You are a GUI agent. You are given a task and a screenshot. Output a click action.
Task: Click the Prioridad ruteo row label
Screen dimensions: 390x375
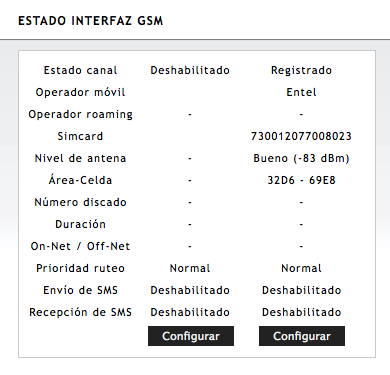[x=80, y=268]
